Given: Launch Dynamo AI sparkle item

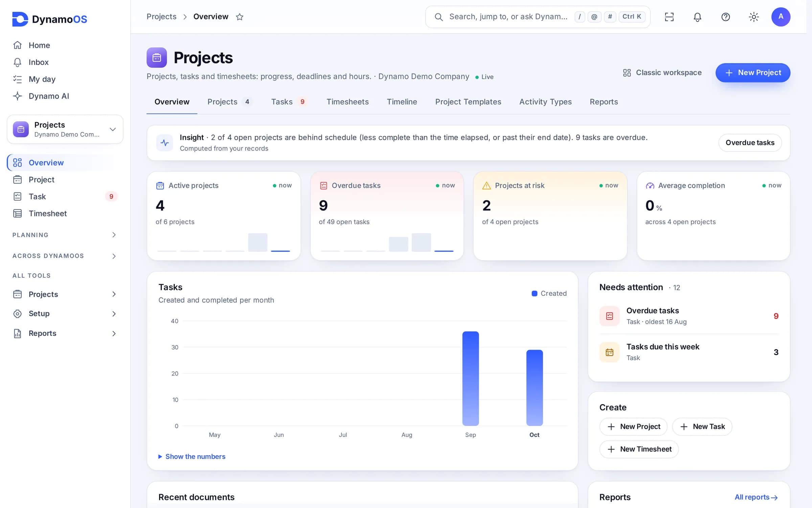Looking at the screenshot, I should tap(65, 96).
